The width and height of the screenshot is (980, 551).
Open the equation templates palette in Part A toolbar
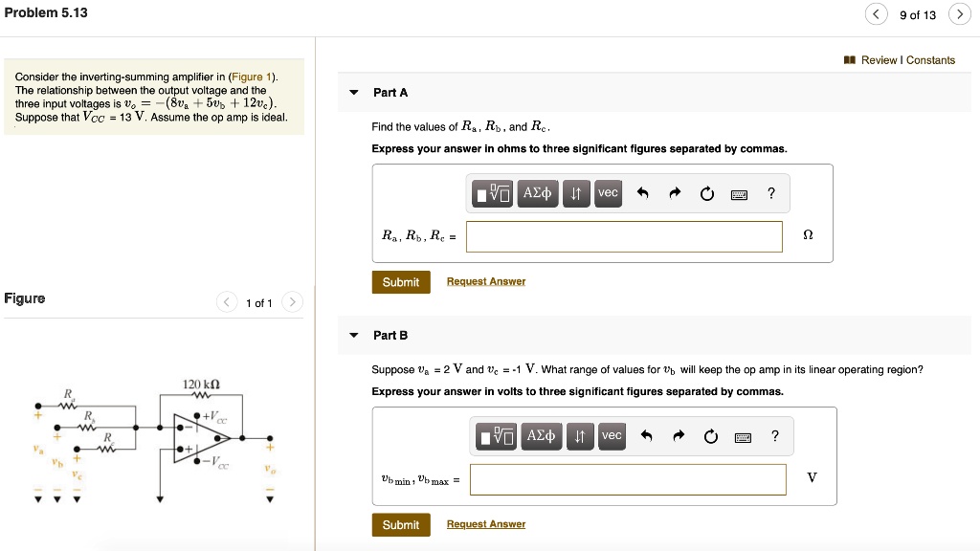coord(494,193)
